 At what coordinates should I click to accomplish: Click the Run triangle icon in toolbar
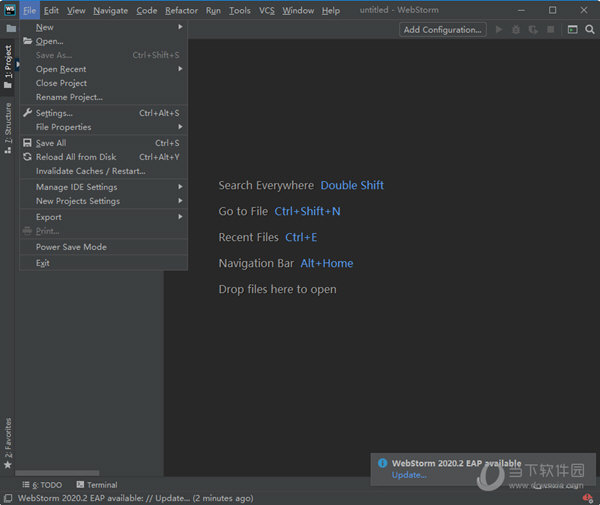pyautogui.click(x=499, y=29)
